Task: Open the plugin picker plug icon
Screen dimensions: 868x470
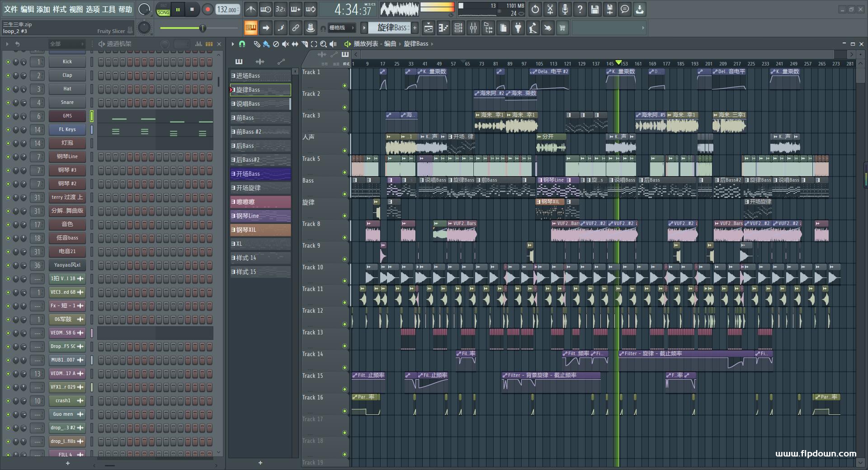Action: click(x=518, y=28)
